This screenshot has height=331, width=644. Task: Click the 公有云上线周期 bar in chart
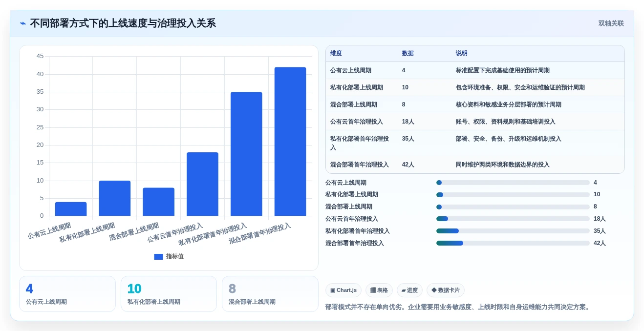(x=71, y=209)
